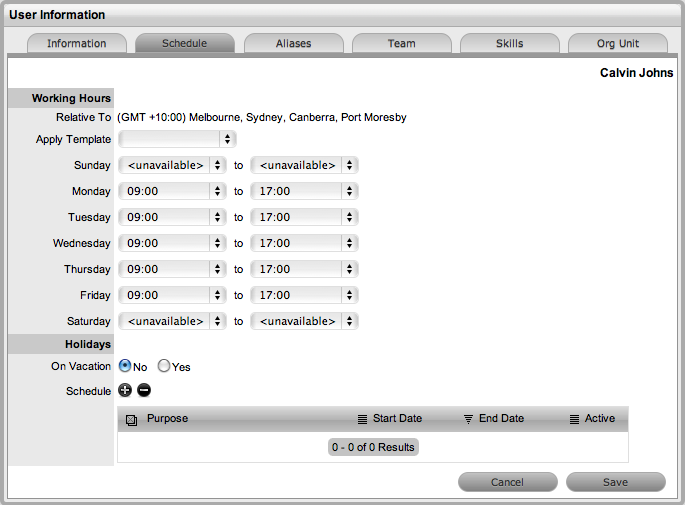Open Friday start time dropdown

tap(172, 295)
